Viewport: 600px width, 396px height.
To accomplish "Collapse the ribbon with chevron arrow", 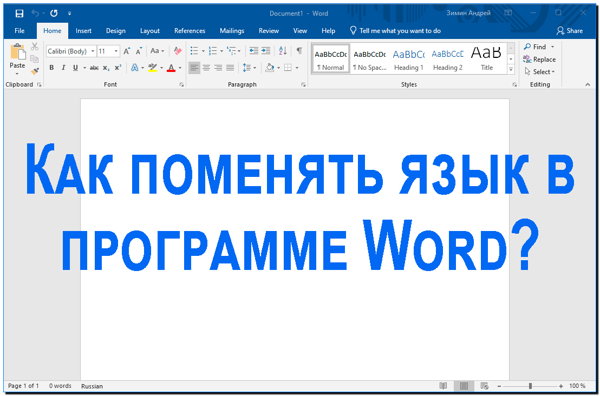I will pyautogui.click(x=588, y=85).
